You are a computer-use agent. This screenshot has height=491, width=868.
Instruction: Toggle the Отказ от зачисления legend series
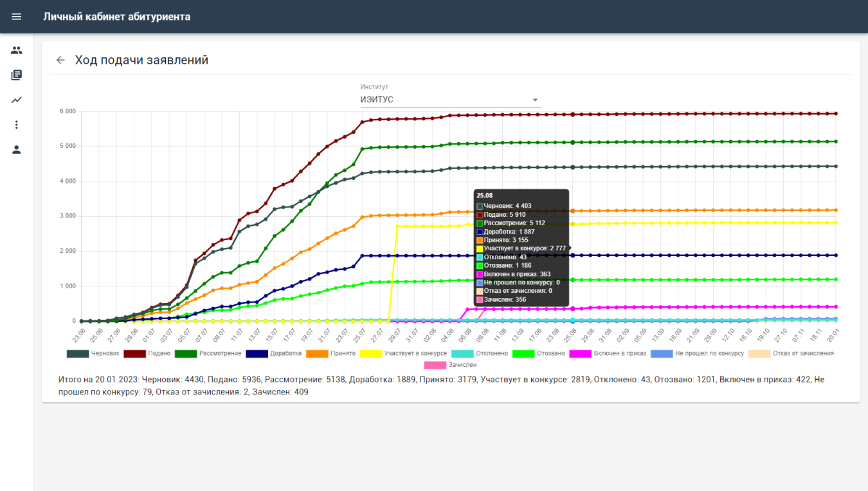coord(791,353)
